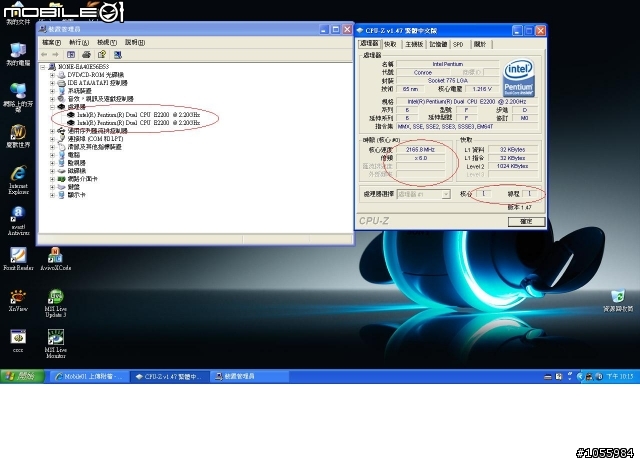Open the MSI Live Monitor desktop icon
Screen dimensions: 640x461
pos(56,344)
